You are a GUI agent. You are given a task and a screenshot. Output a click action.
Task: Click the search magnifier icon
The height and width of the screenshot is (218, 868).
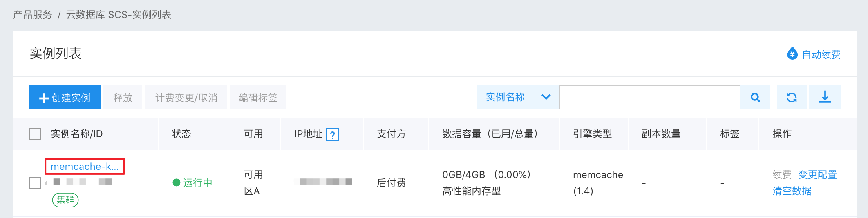point(755,97)
